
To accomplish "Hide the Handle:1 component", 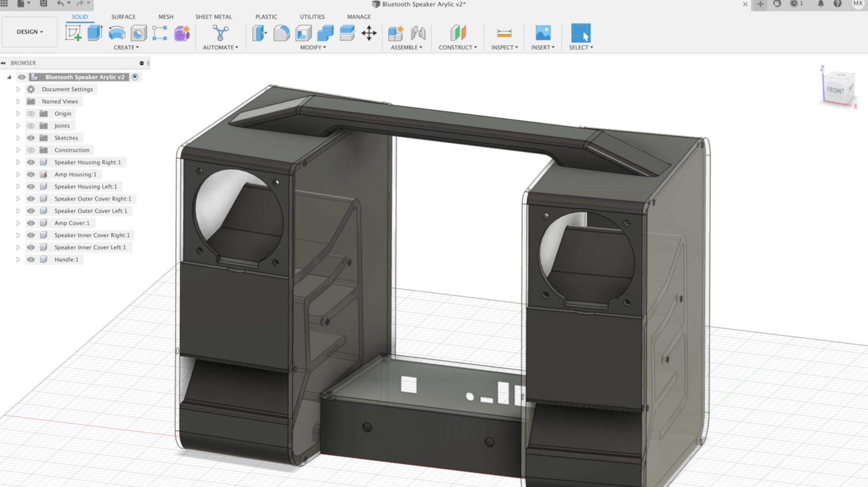I will click(x=31, y=260).
